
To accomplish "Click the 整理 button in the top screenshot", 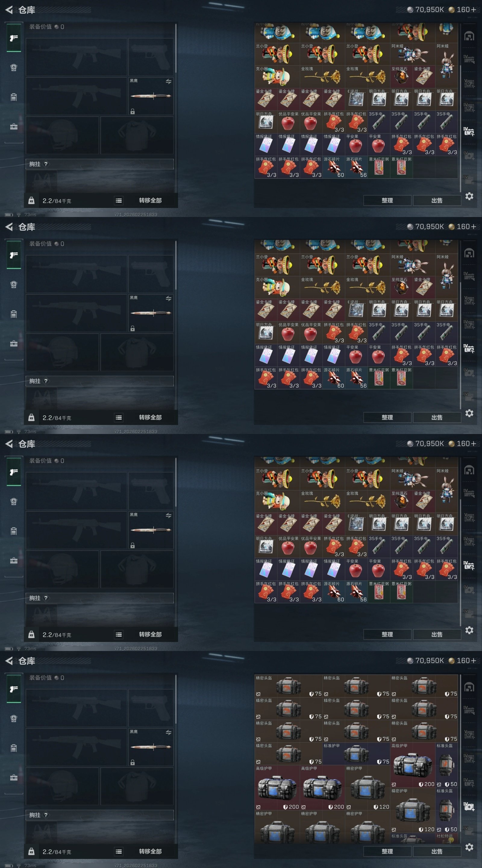I will coord(387,200).
